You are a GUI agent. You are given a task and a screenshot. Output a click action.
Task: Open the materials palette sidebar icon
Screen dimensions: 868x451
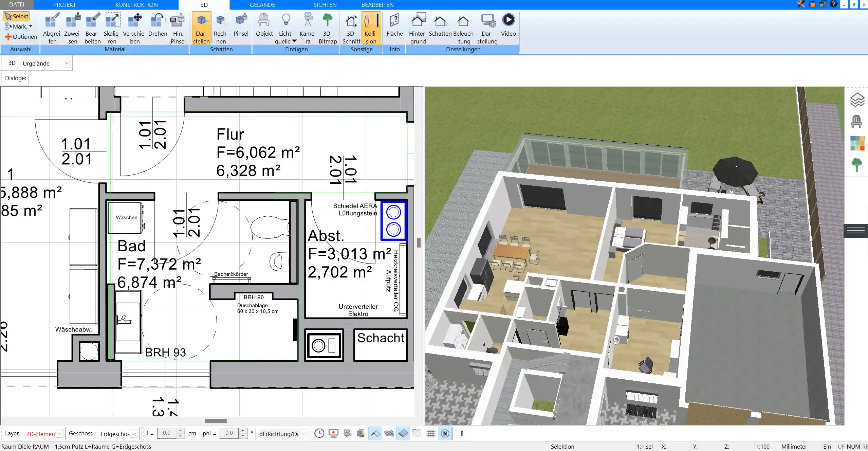(x=857, y=143)
